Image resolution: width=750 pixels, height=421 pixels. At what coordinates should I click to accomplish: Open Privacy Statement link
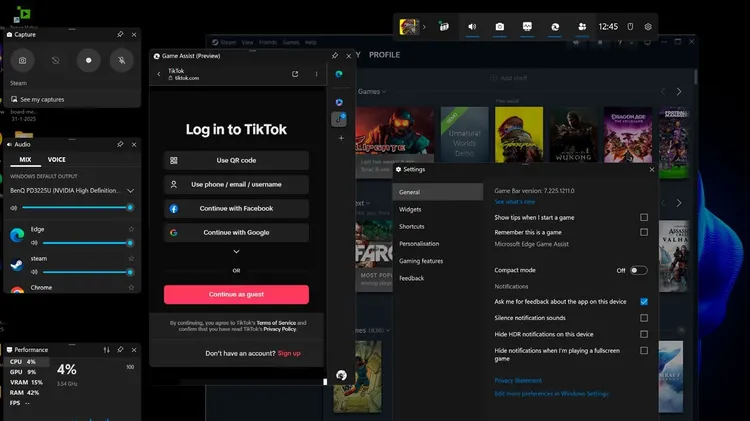click(518, 381)
